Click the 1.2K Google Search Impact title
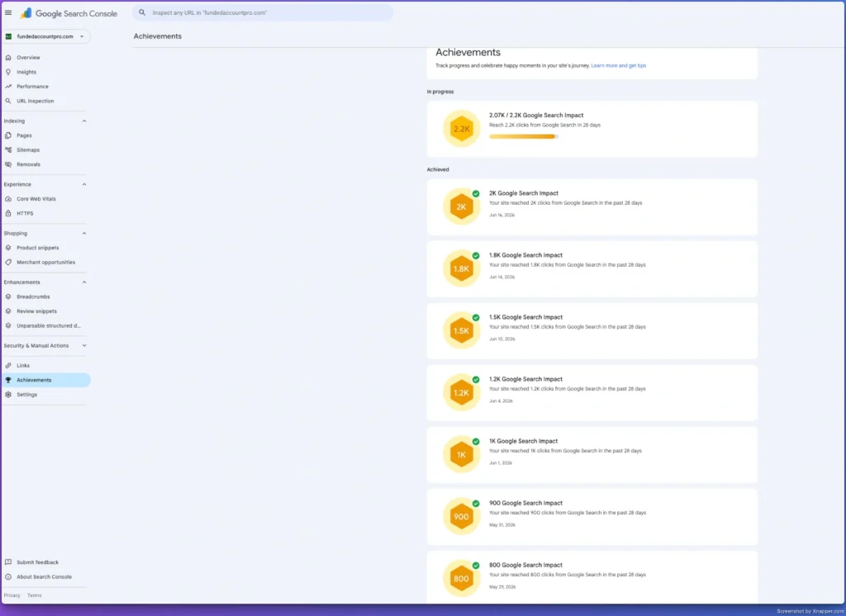This screenshot has height=616, width=846. pos(525,379)
